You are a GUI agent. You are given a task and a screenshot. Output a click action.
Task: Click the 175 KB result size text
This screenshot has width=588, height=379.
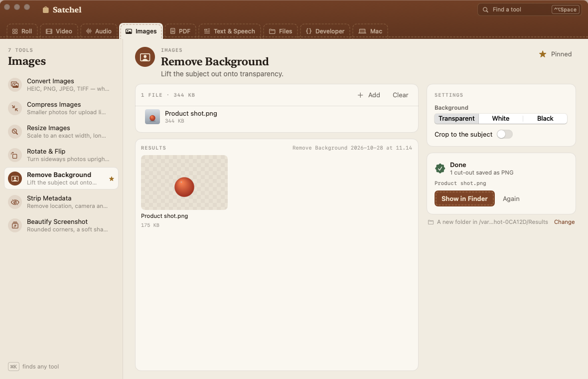pos(150,225)
